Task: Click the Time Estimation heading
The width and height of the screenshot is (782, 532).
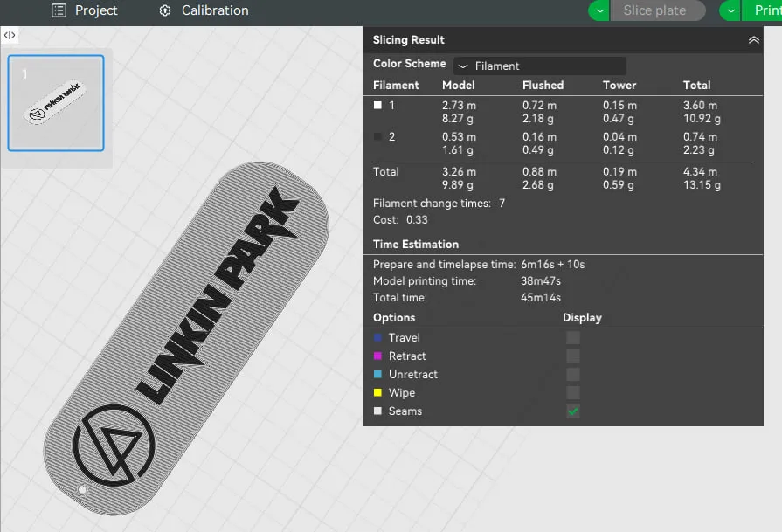Action: pos(415,245)
